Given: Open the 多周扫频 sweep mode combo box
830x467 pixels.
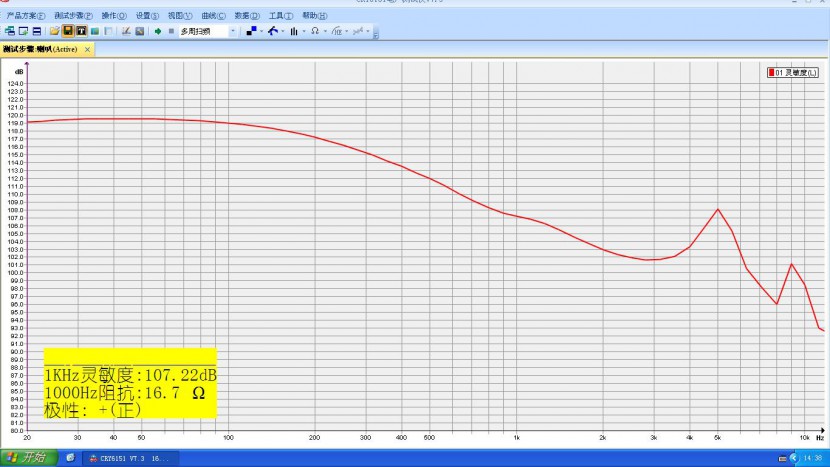Looking at the screenshot, I should [208, 31].
